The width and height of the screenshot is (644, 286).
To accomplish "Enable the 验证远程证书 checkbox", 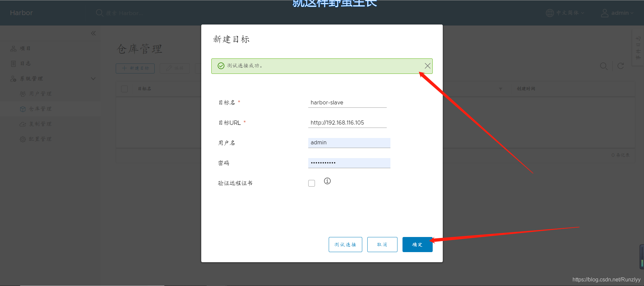I will 312,183.
